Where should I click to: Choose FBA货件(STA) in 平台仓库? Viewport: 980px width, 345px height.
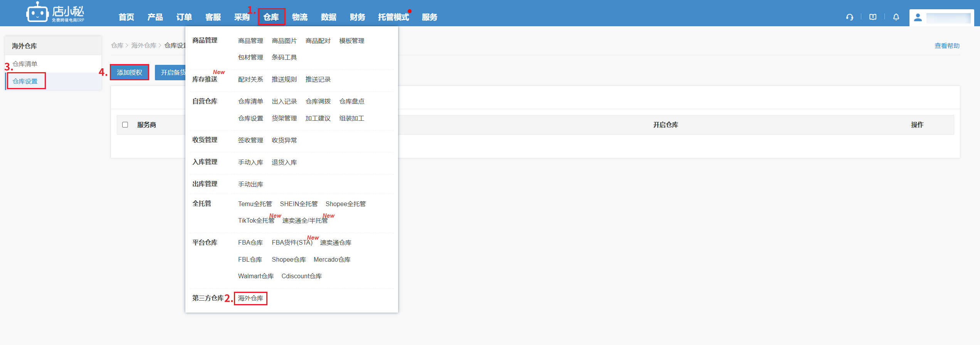point(292,243)
